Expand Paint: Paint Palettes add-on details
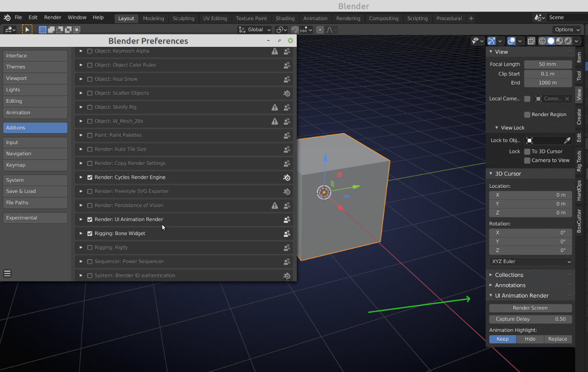Screen dimensions: 588x372 click(81, 135)
